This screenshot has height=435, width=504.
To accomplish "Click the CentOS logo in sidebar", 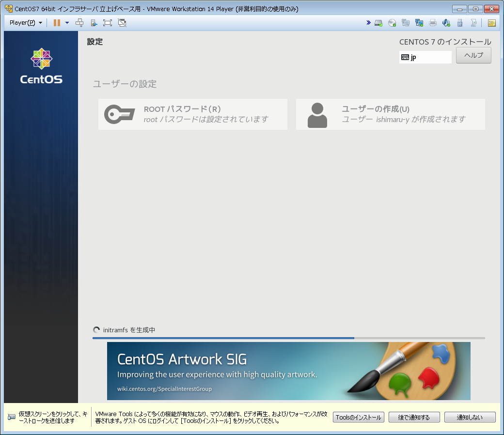I will click(42, 66).
